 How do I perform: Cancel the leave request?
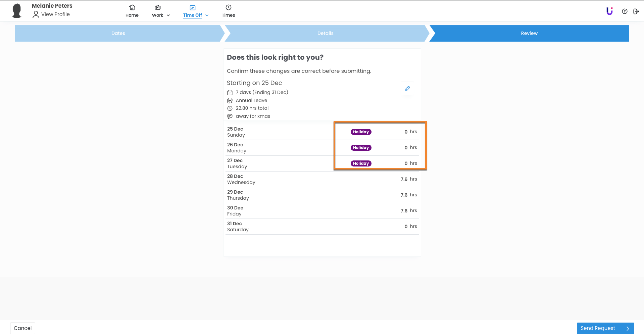coord(22,328)
